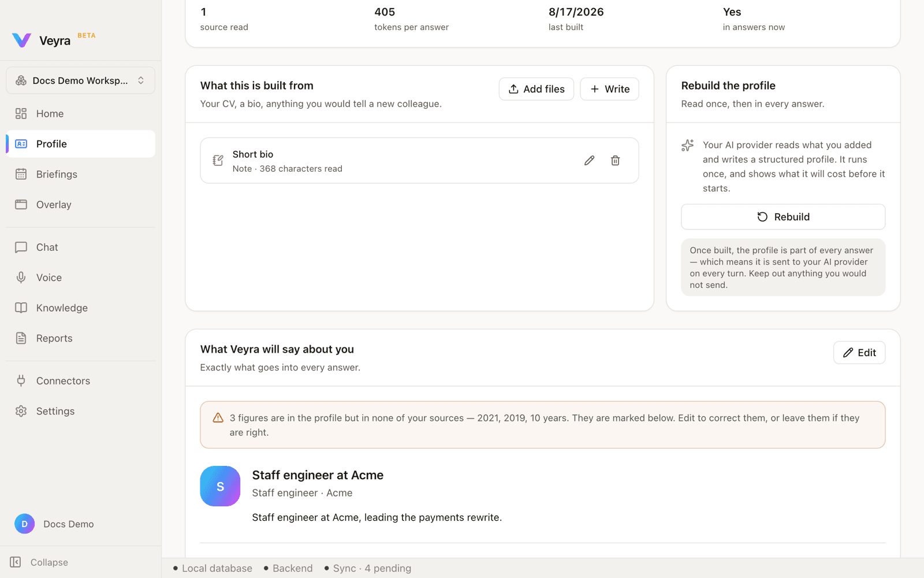
Task: Open the Overlay page
Action: tap(80, 205)
